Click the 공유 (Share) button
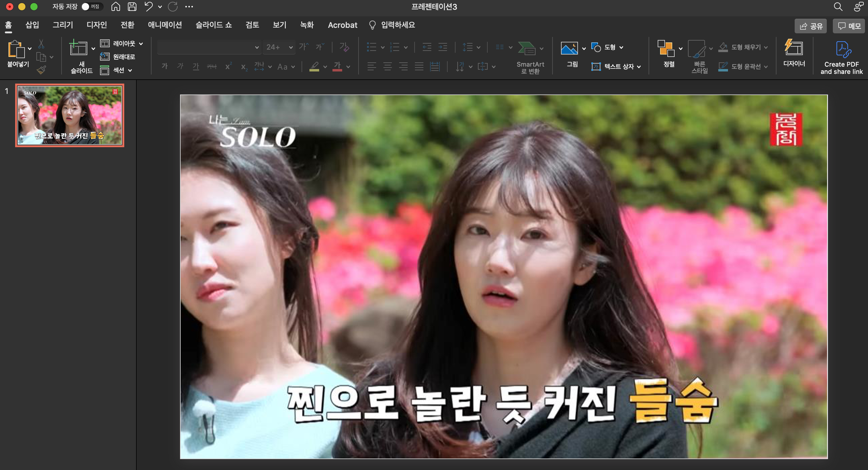The height and width of the screenshot is (470, 868). (810, 26)
